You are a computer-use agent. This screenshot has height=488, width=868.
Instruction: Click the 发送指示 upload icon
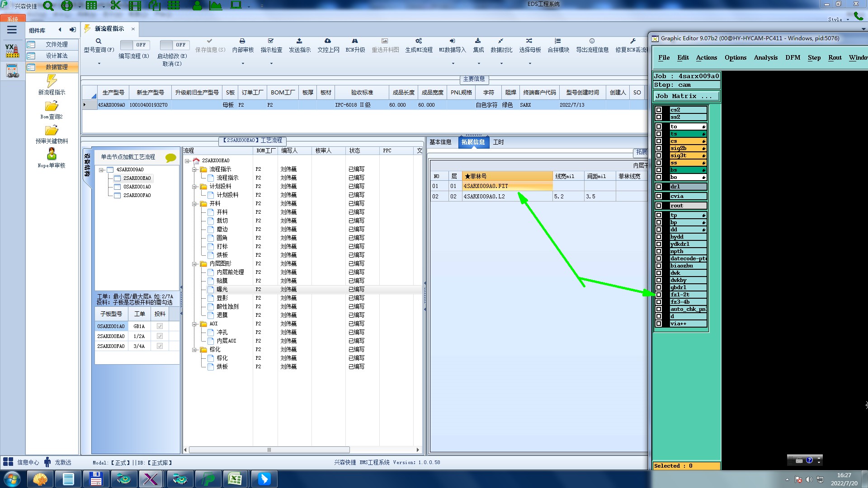pyautogui.click(x=299, y=41)
